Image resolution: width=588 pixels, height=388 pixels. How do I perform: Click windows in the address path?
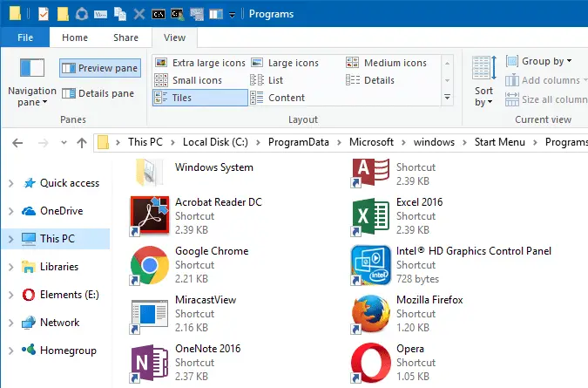click(434, 142)
